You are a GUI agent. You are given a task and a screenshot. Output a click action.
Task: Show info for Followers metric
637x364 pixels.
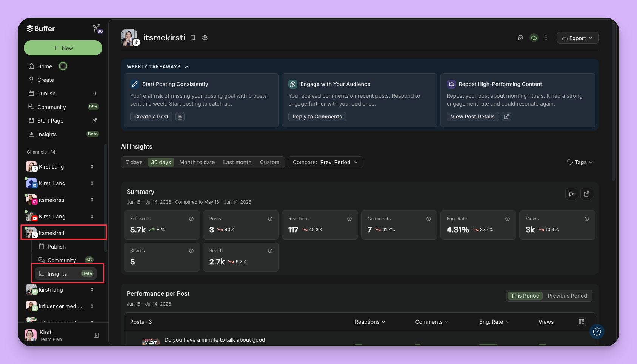click(191, 219)
